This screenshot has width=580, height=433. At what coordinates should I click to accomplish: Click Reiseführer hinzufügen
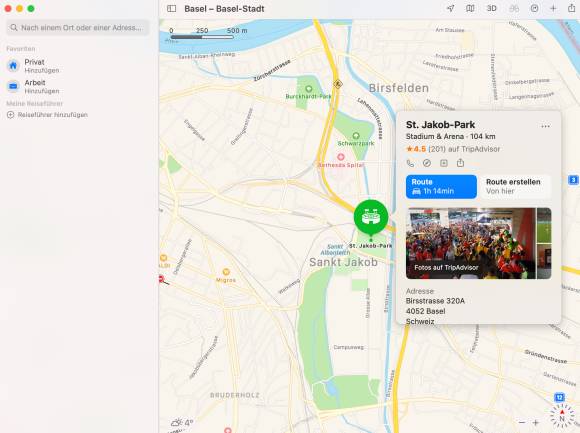pos(47,115)
